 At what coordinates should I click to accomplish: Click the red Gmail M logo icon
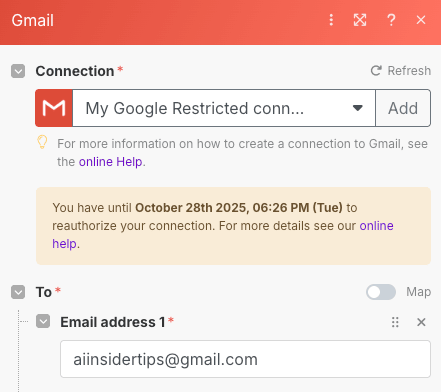[54, 108]
